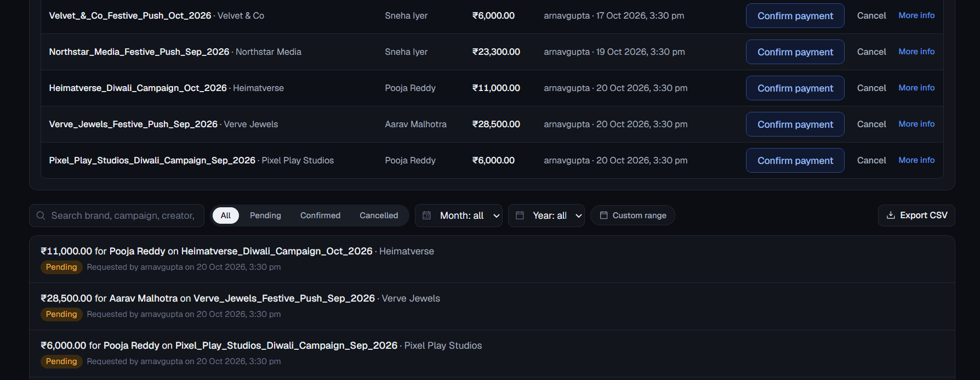Cancel the Verve Jewels payment request
The width and height of the screenshot is (980, 380).
[871, 124]
